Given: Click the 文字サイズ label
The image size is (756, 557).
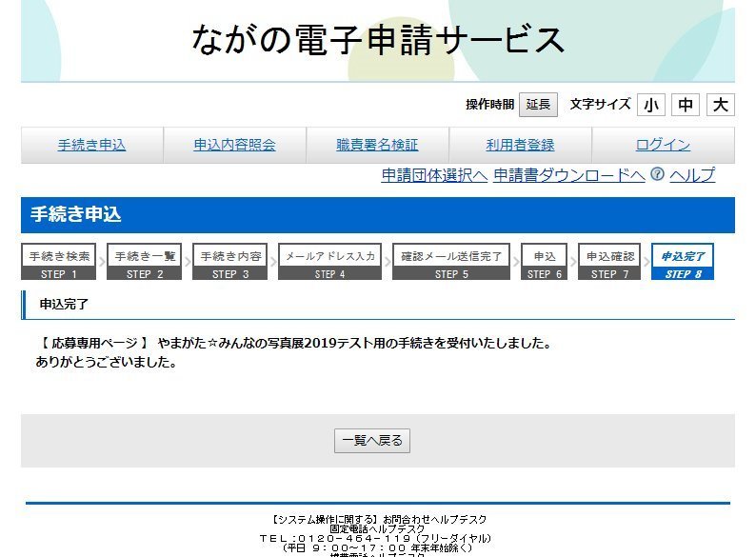Looking at the screenshot, I should point(600,104).
